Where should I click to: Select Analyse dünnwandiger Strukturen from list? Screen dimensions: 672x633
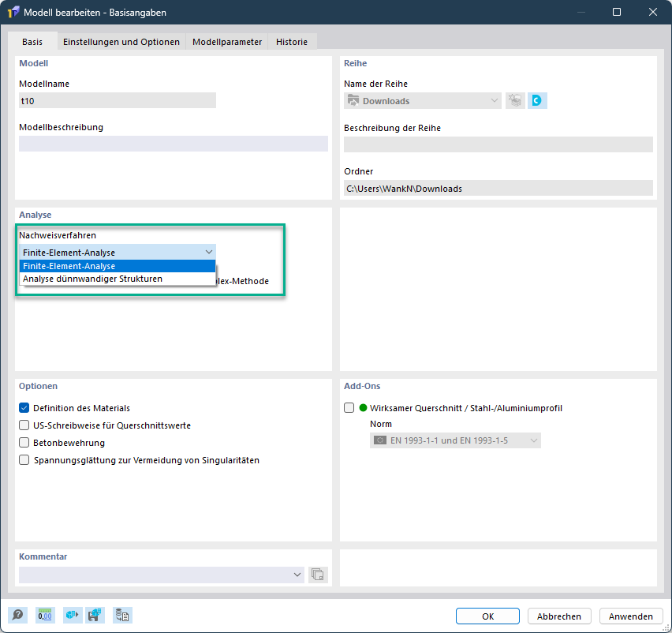pos(92,279)
